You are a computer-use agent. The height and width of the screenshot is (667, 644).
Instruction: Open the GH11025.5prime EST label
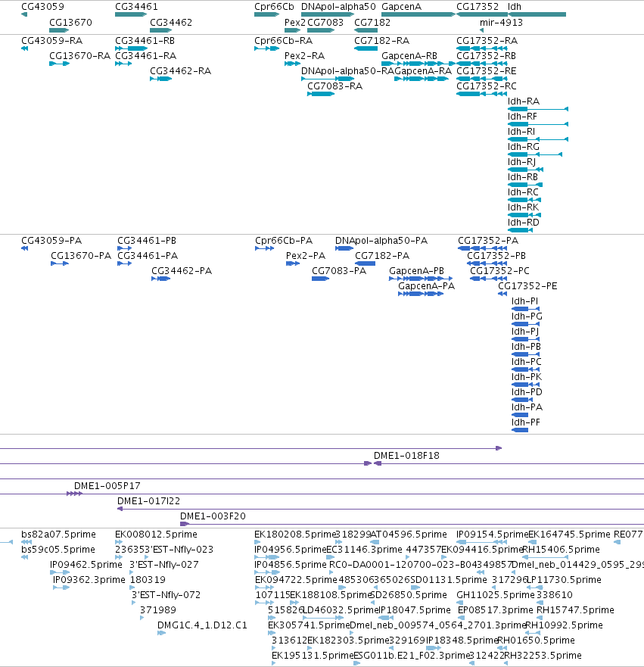click(x=495, y=594)
